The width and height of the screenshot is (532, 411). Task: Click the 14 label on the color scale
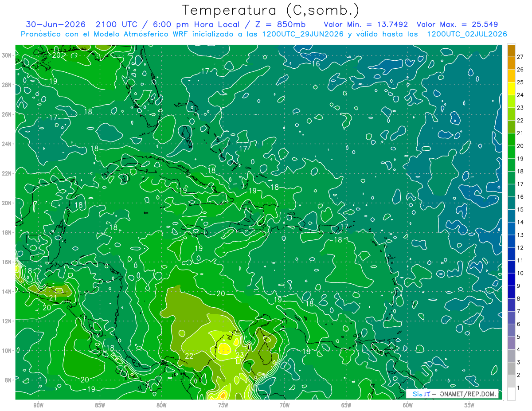coord(520,222)
